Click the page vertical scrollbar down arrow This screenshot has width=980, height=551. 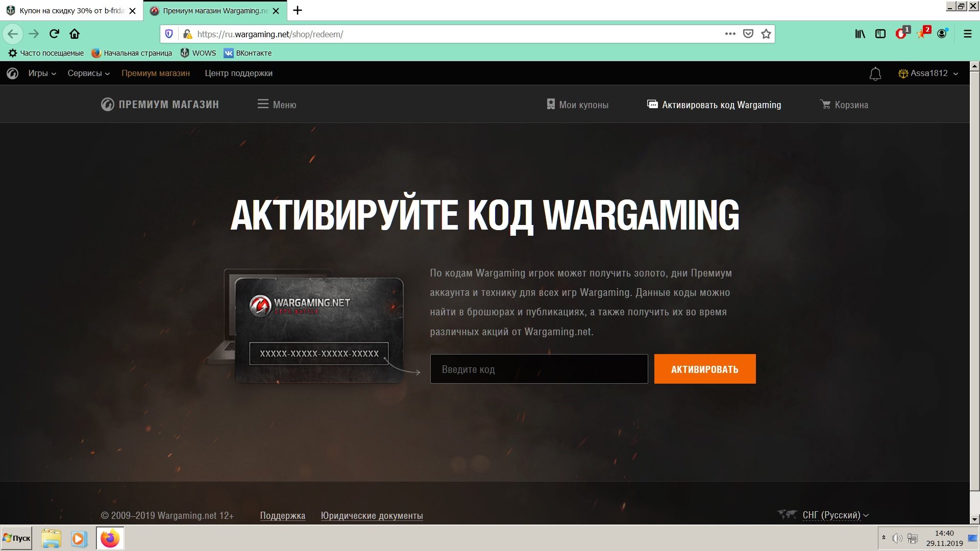click(974, 519)
